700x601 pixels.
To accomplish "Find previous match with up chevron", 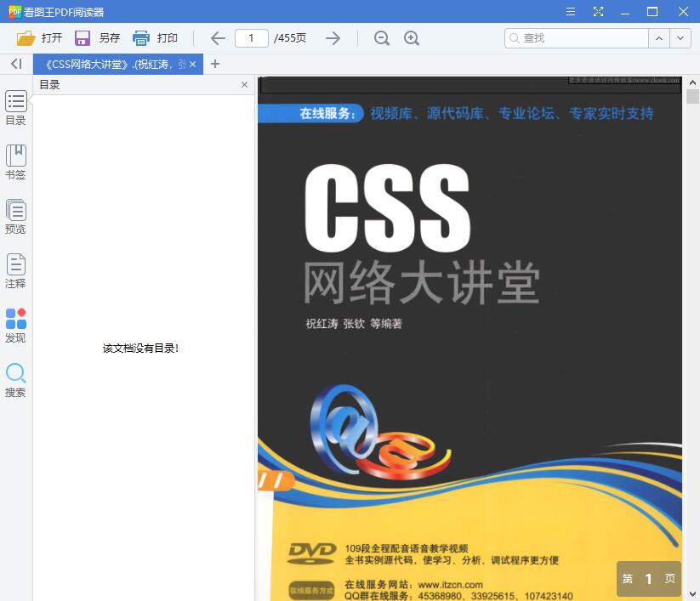I will pyautogui.click(x=659, y=38).
